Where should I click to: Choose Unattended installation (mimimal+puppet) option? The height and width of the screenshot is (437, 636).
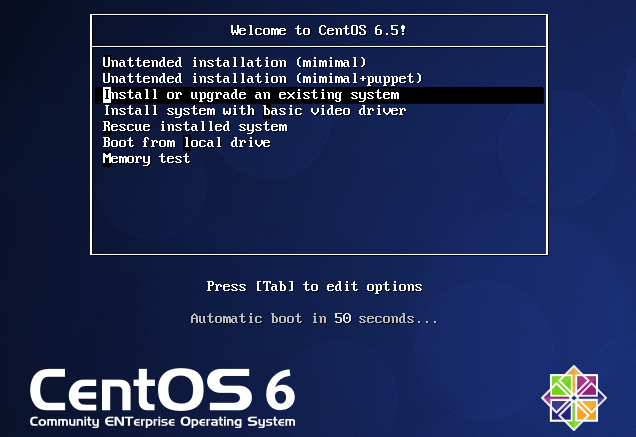[262, 79]
